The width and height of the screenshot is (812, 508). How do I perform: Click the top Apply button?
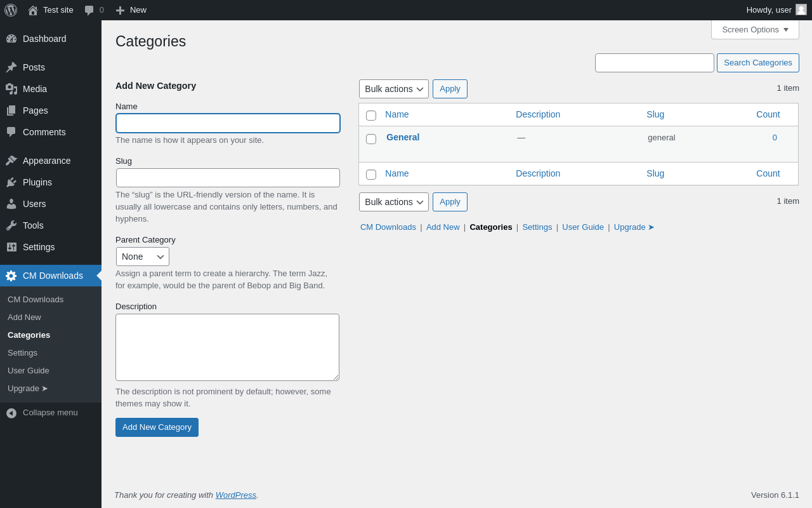[x=450, y=89]
